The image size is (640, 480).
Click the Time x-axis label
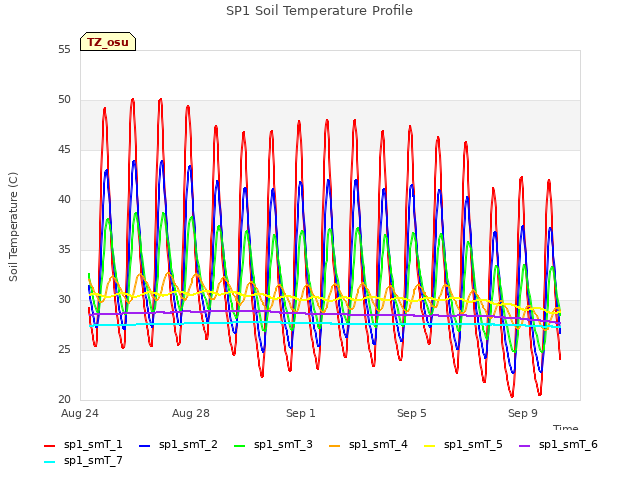point(566,427)
